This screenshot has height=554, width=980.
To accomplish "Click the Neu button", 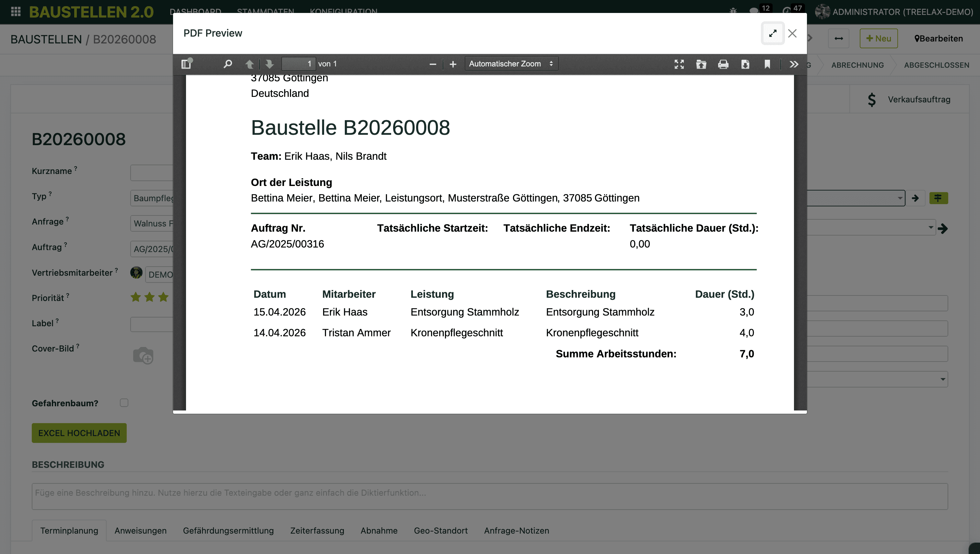I will (x=878, y=39).
